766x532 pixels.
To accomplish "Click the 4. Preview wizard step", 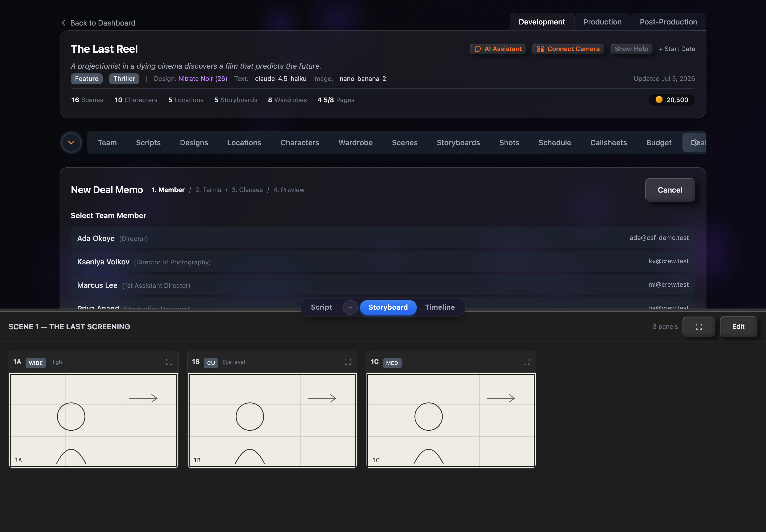I will 289,190.
